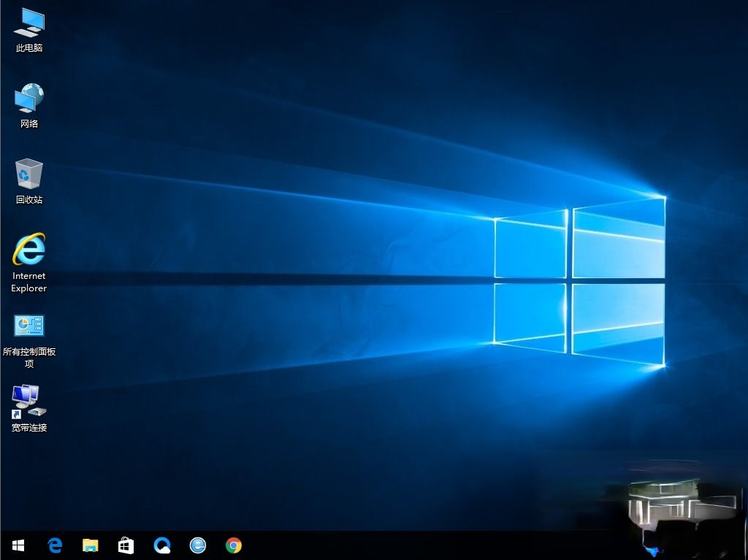Screen dimensions: 748x560
Task: Click the "宽带连接" caption text
Action: [29, 428]
